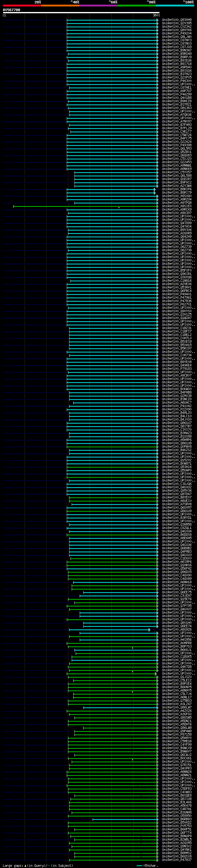Screen dimensions: 197x868
Task: Select the UniRef100_Q0DIR7 label
Action: (x=177, y=179)
